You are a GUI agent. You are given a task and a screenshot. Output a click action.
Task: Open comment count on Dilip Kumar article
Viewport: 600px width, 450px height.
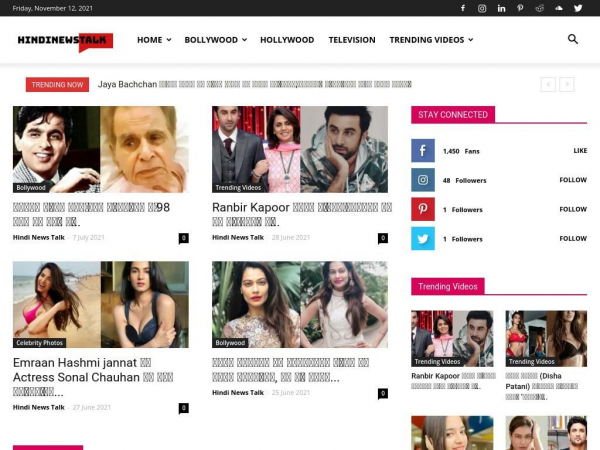tap(184, 238)
